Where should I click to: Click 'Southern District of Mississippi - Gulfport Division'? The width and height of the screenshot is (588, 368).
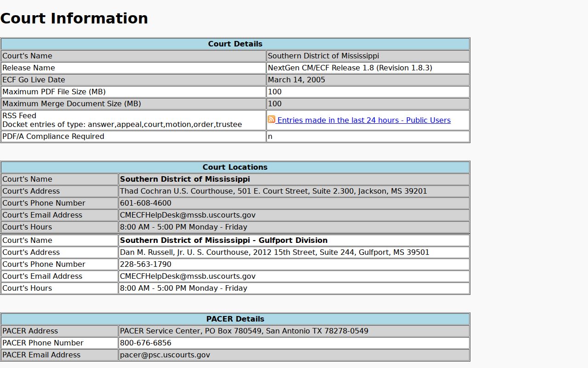pos(224,240)
